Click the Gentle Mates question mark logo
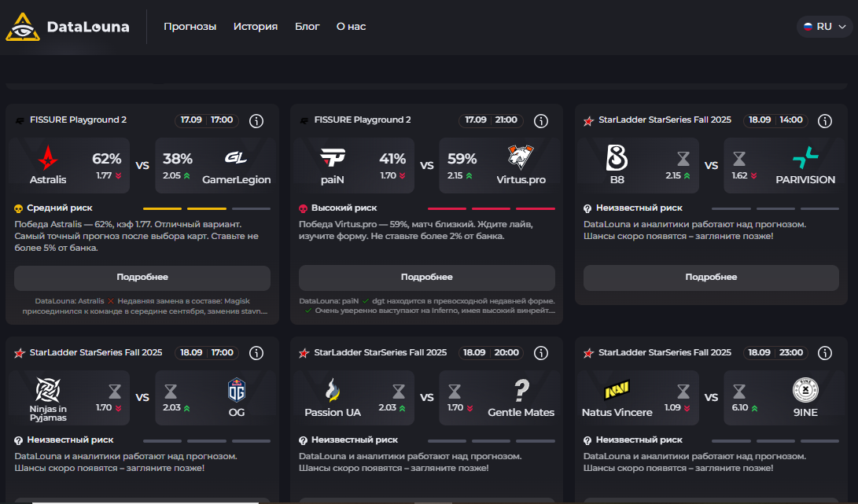Viewport: 858px width, 504px height. (521, 391)
